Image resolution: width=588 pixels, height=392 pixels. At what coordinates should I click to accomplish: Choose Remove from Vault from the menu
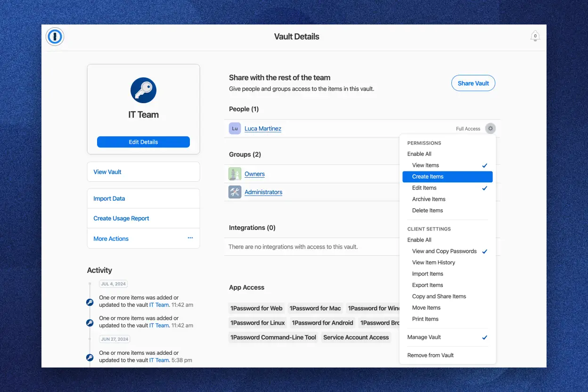[x=430, y=355]
